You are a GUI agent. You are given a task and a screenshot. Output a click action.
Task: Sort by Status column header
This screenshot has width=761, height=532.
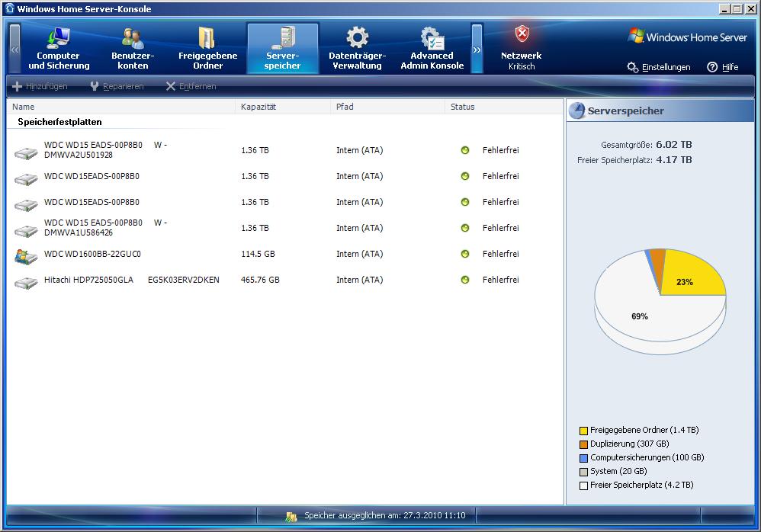pos(504,107)
